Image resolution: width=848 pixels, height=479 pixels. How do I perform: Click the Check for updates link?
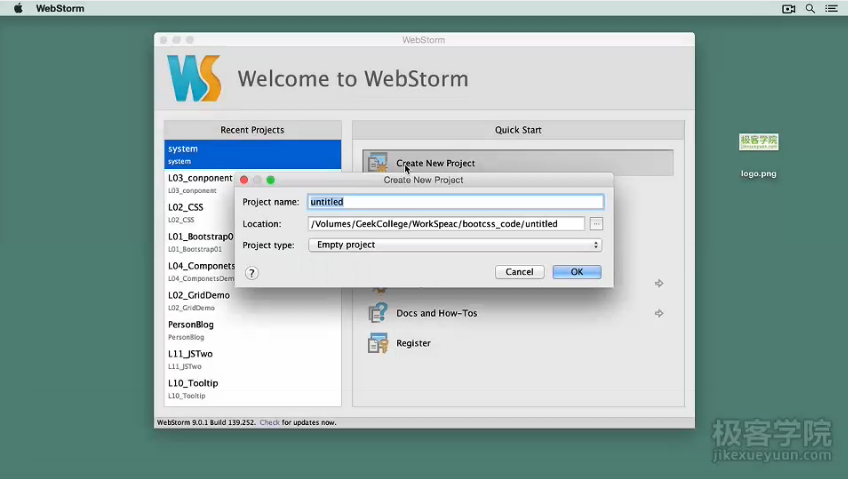pyautogui.click(x=269, y=422)
